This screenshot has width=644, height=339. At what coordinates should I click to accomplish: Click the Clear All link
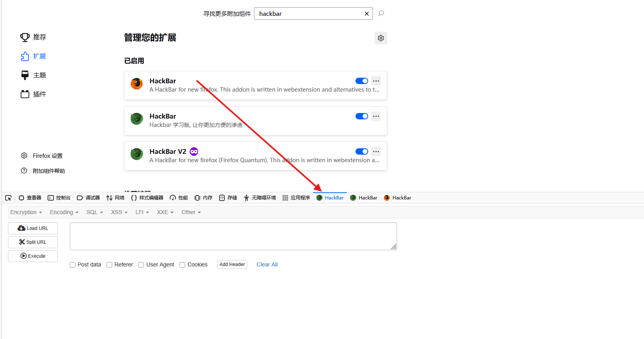point(267,264)
